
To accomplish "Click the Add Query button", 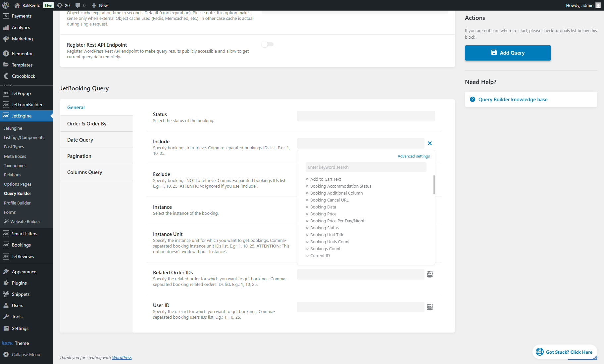I will click(508, 53).
